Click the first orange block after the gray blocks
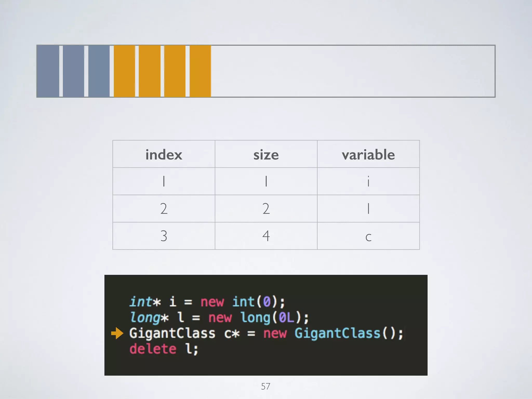 [x=124, y=71]
